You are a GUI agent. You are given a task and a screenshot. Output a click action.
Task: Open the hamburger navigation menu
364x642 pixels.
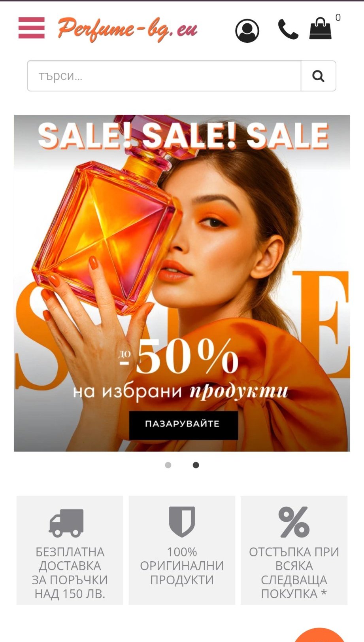[31, 28]
